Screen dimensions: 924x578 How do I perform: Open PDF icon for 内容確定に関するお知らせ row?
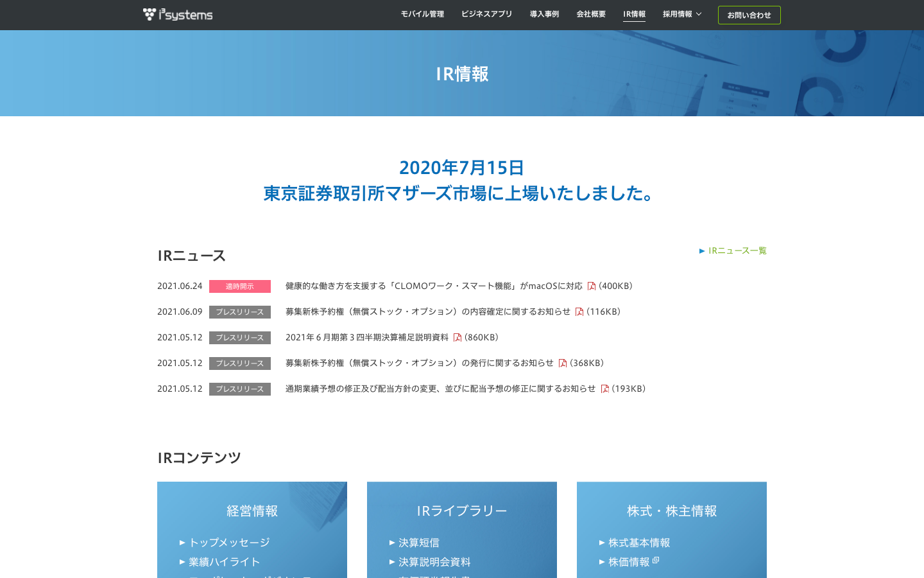(579, 311)
